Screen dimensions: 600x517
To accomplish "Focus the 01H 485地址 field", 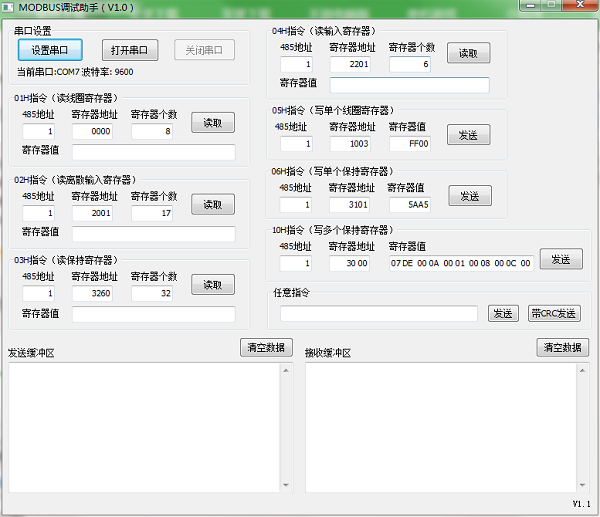I will pos(39,131).
